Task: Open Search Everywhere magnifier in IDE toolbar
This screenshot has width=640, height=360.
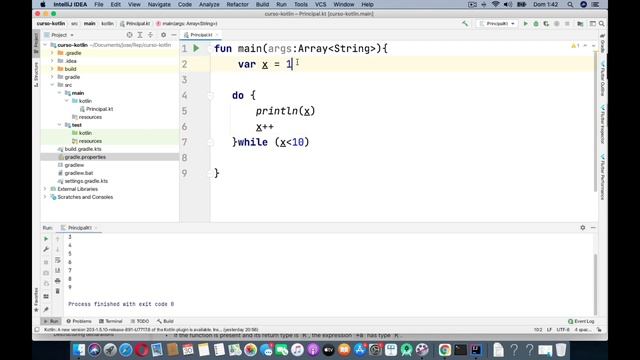Action: click(602, 24)
